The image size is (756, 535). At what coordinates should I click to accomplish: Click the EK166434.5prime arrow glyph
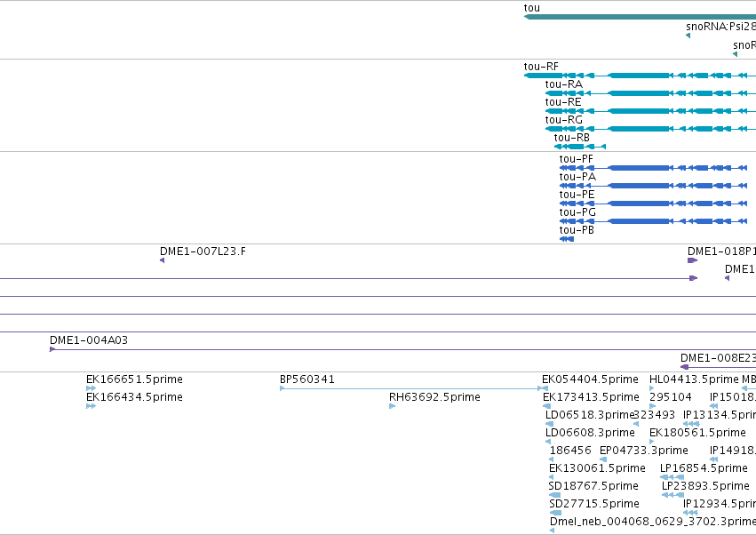[92, 406]
